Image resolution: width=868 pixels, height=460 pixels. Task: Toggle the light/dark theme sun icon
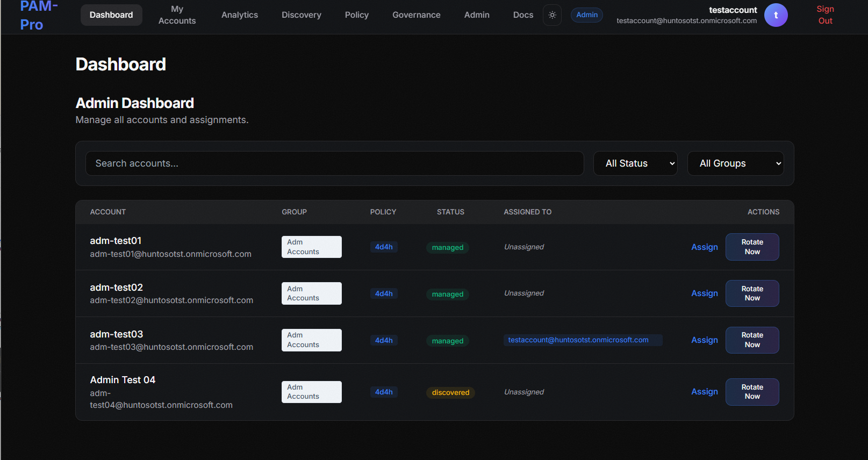click(552, 15)
